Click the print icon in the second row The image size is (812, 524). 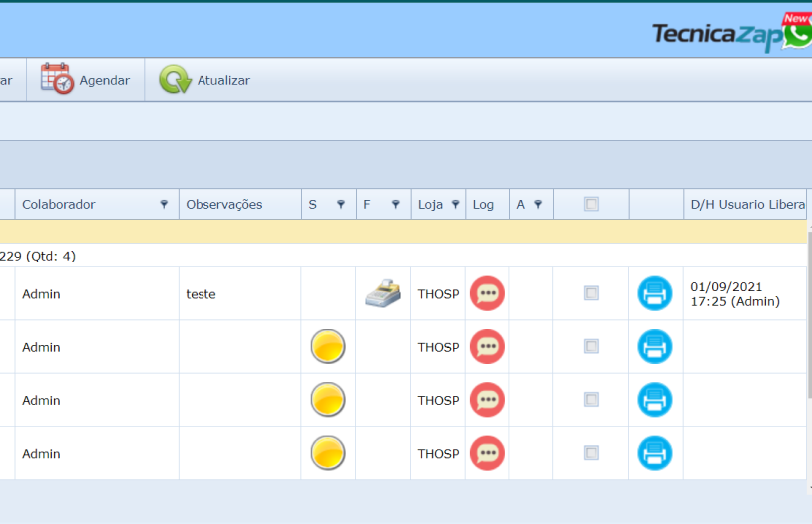click(655, 347)
